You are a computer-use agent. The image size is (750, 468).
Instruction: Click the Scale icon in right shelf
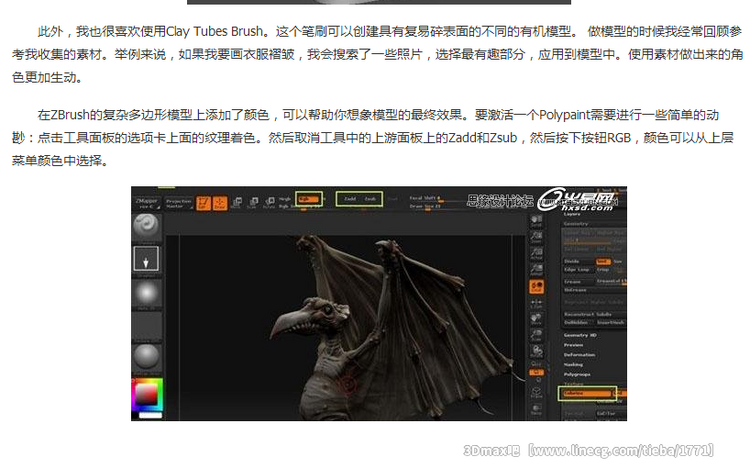(536, 335)
